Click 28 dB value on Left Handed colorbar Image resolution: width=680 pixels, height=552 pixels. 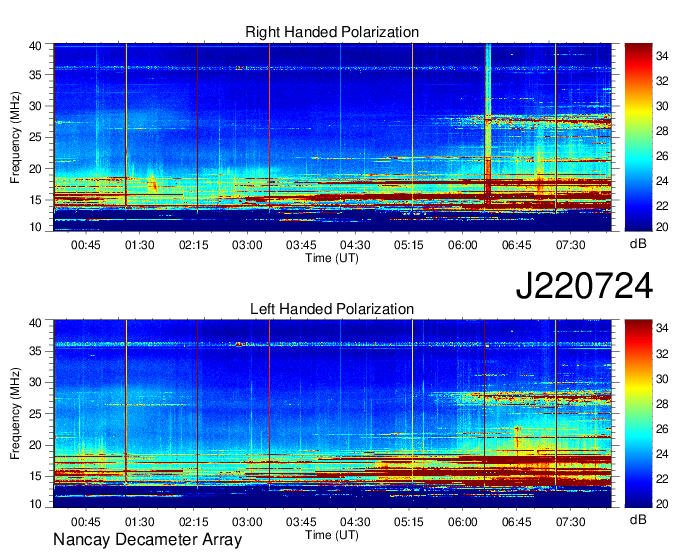point(662,404)
